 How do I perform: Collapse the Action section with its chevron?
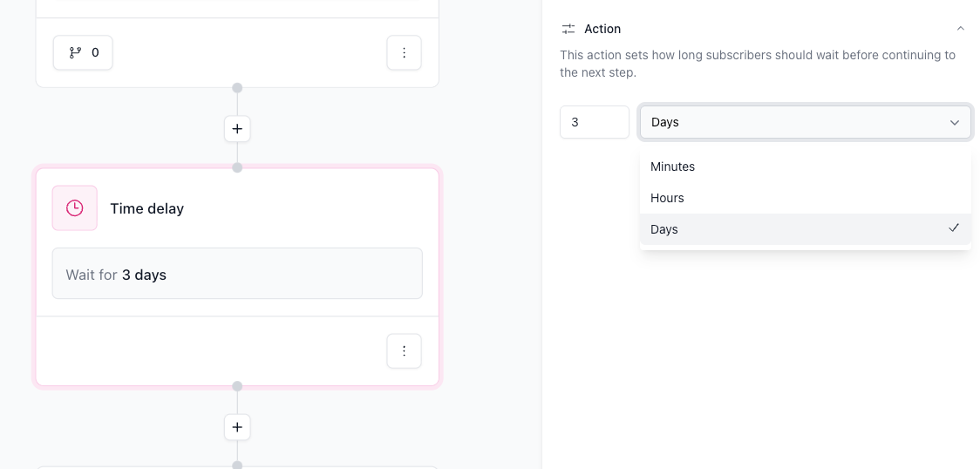pos(960,29)
